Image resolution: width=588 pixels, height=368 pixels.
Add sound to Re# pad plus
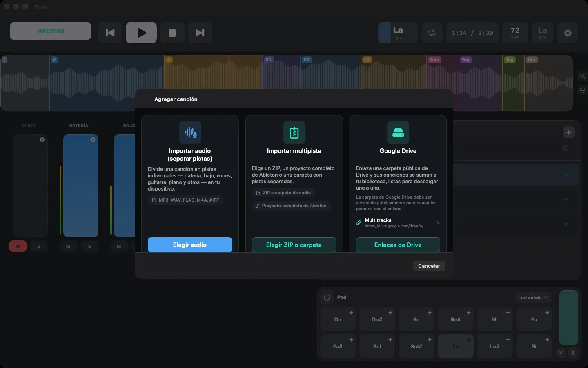pyautogui.click(x=469, y=313)
